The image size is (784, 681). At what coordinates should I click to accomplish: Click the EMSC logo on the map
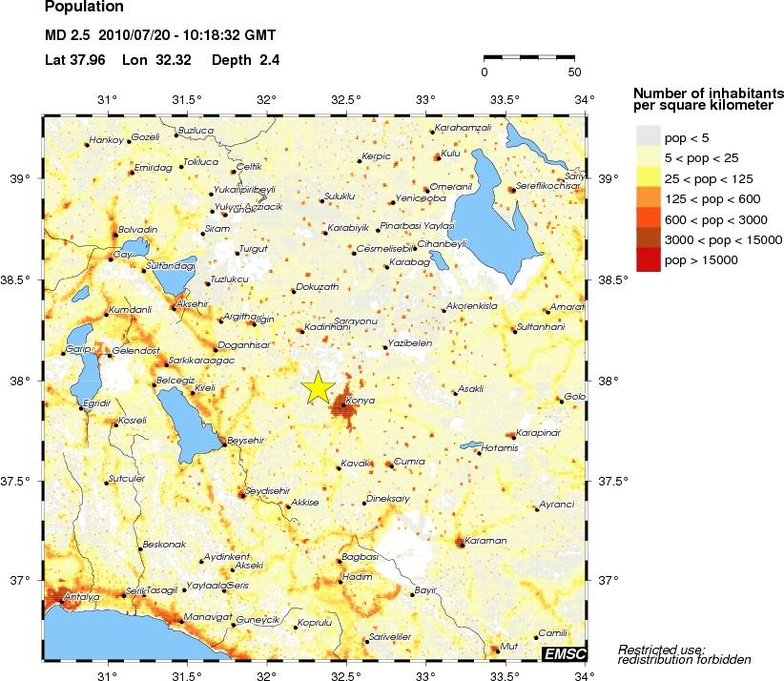(x=565, y=653)
